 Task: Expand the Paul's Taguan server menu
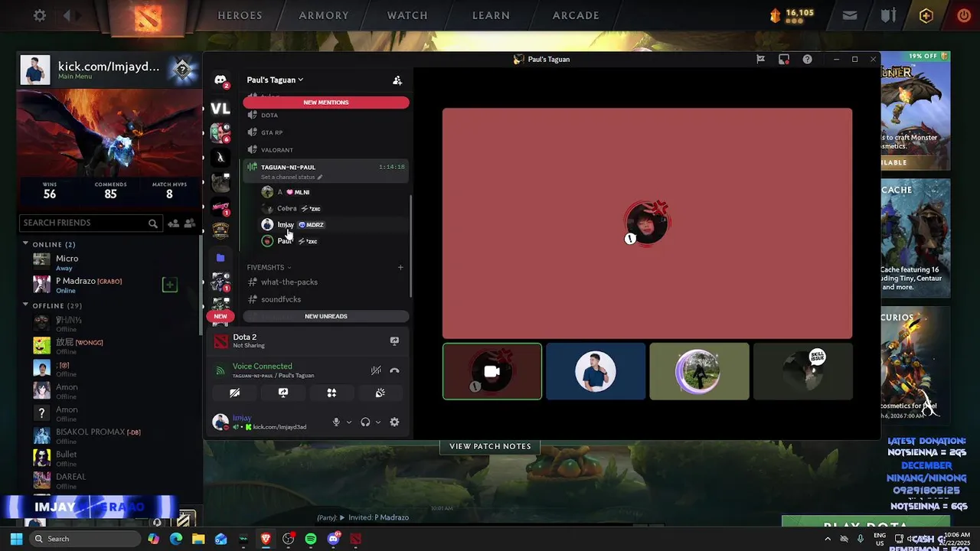(275, 80)
